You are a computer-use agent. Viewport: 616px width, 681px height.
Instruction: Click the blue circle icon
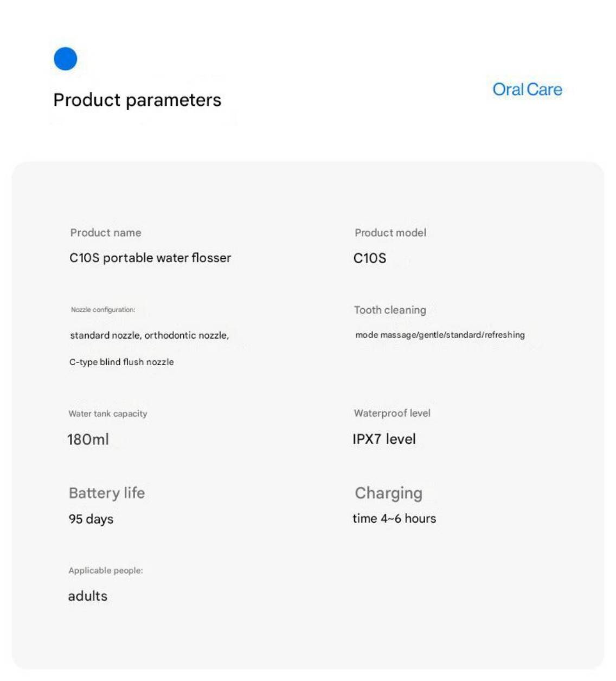click(x=66, y=59)
